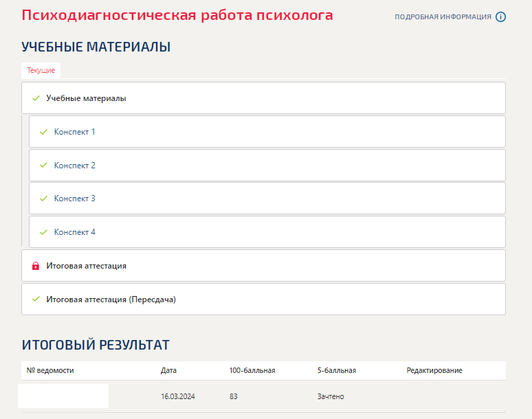The height and width of the screenshot is (419, 532).
Task: Open Конспект 3
Action: [x=267, y=199]
